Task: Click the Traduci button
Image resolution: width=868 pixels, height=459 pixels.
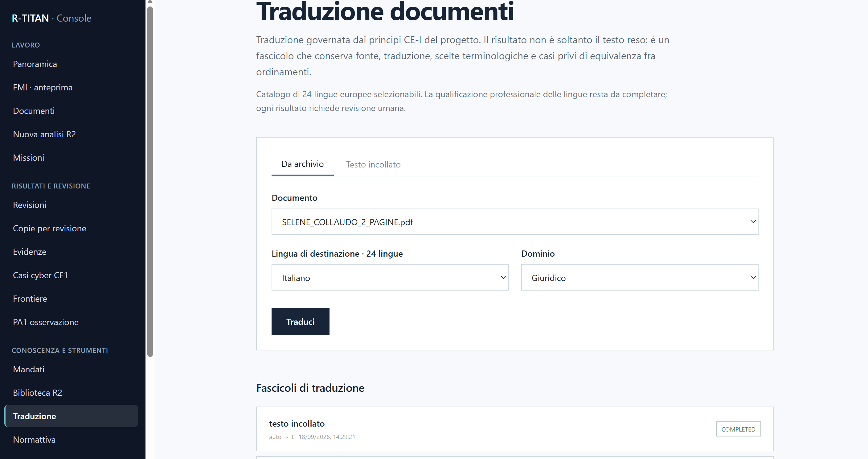Action: click(x=301, y=322)
